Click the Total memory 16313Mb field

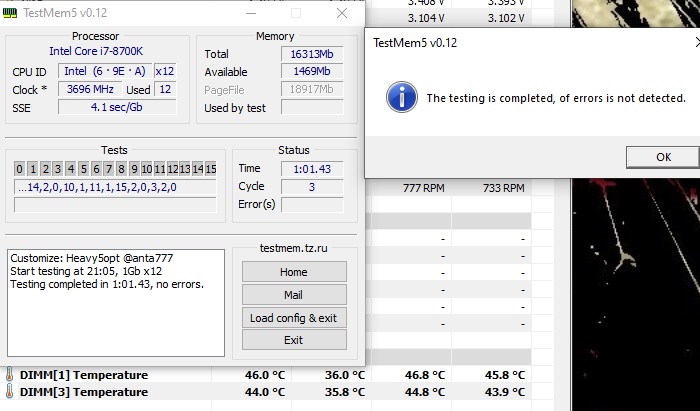tap(312, 54)
